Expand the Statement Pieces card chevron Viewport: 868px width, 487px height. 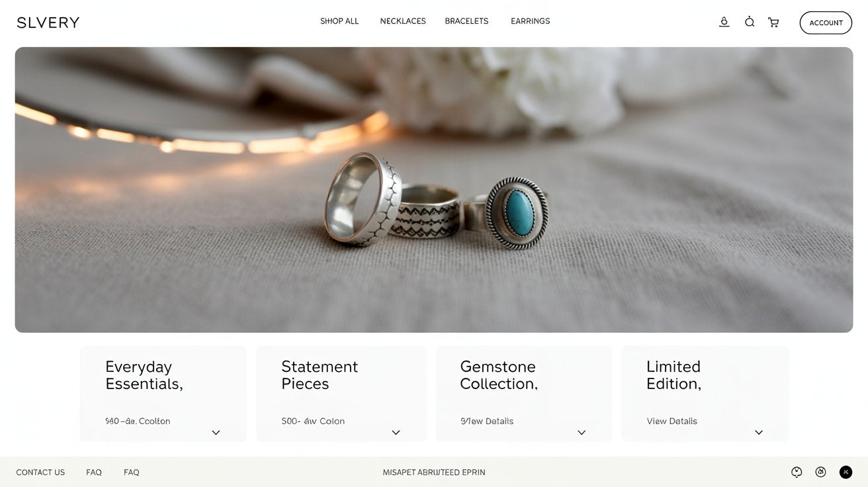click(x=396, y=433)
